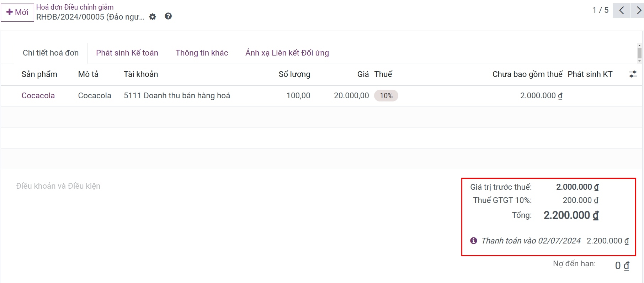
Task: Click the untaxed amount 2.000.000 ₫ in totals
Action: click(578, 187)
